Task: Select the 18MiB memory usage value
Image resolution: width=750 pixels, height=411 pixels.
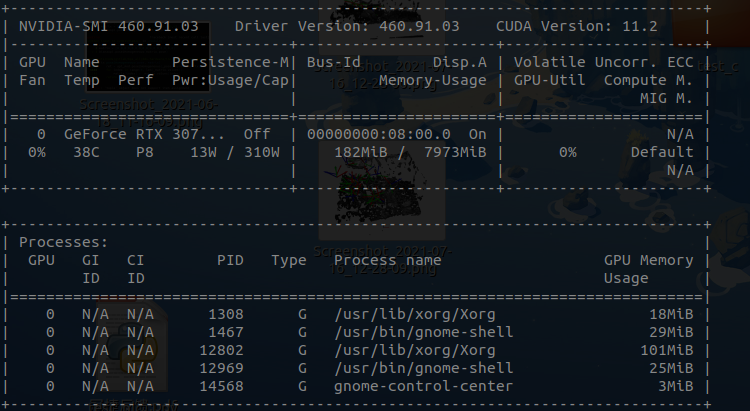Action: [671, 314]
